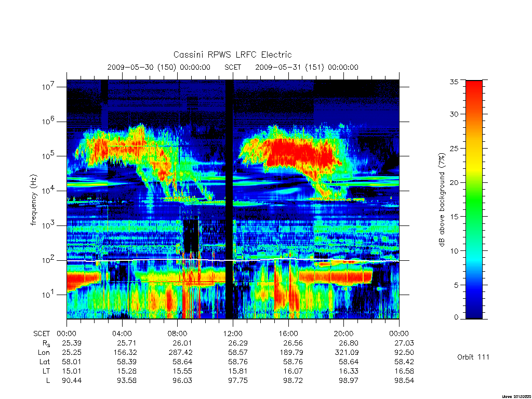The height and width of the screenshot is (399, 532).
Task: Select the 10^6 frequency tick label
Action: [49, 121]
